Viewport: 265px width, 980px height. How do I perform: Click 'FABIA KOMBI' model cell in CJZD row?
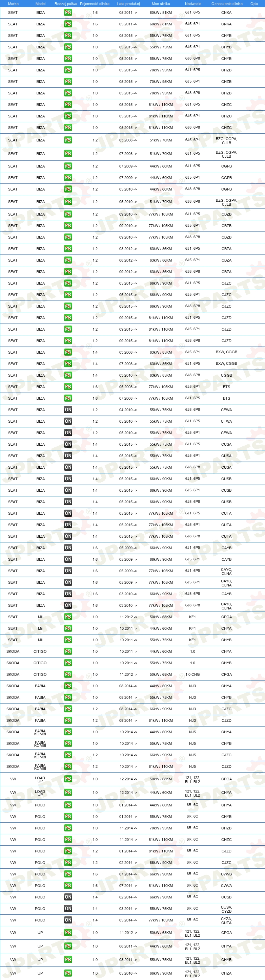pos(40,766)
